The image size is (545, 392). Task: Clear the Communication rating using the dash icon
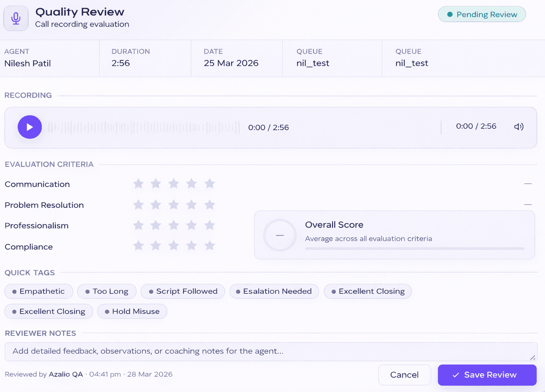[528, 183]
